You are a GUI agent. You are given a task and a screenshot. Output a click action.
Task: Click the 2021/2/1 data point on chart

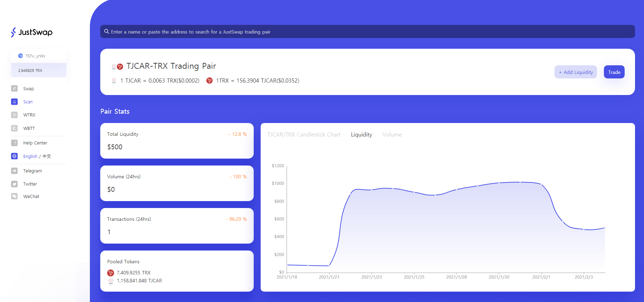click(x=541, y=184)
